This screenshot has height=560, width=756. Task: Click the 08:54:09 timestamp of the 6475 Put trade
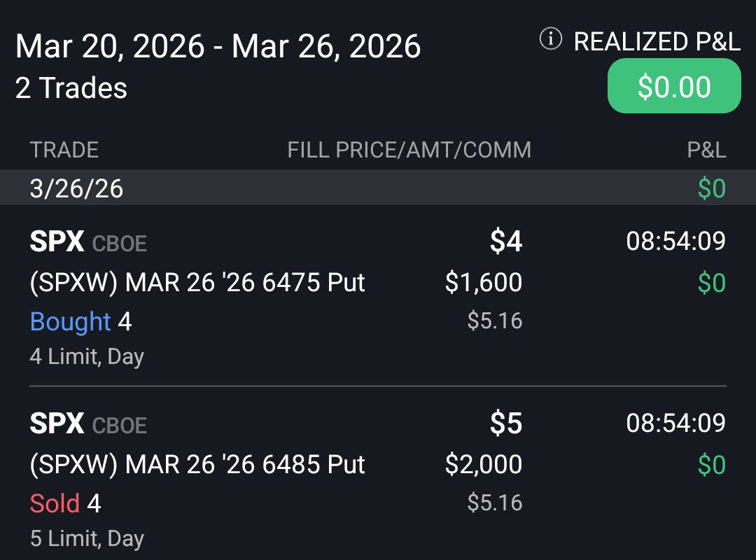675,241
